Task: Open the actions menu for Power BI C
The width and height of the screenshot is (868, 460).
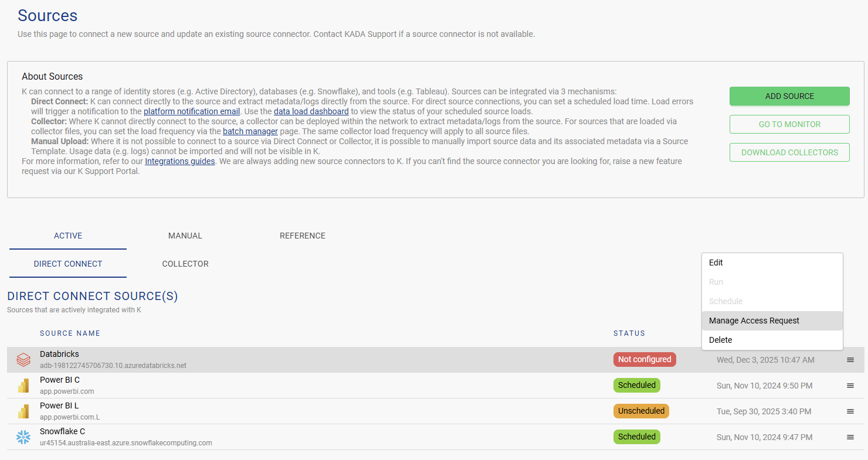Action: click(850, 386)
